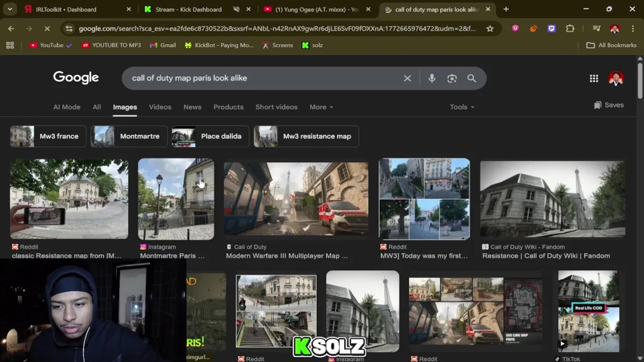Close the Yung Ogee YouTube tab
The image size is (644, 362).
368,9
